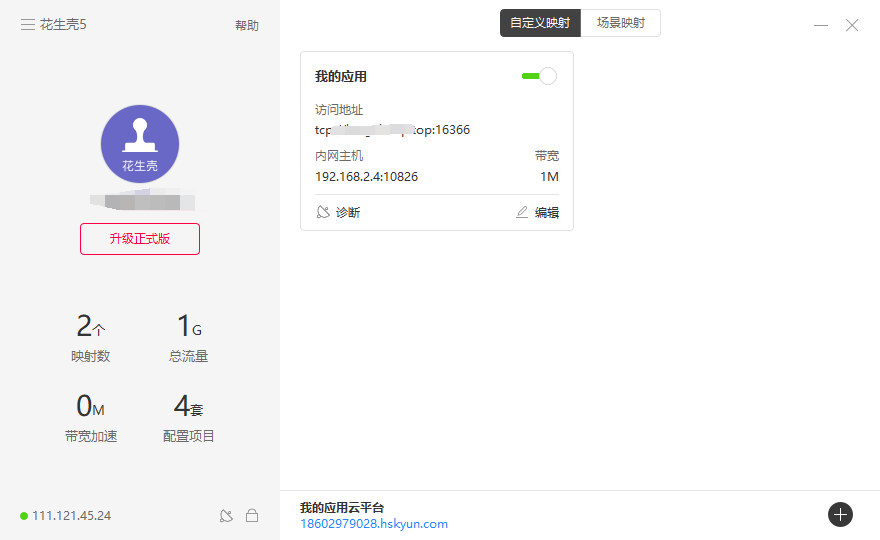880x540 pixels.
Task: Click the 我的应用 card title
Action: [x=341, y=76]
